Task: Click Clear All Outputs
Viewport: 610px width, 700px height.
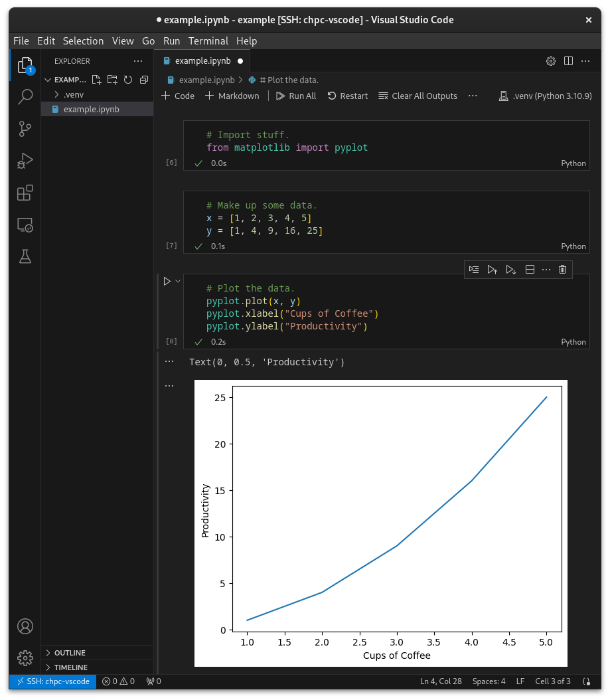Action: 418,96
